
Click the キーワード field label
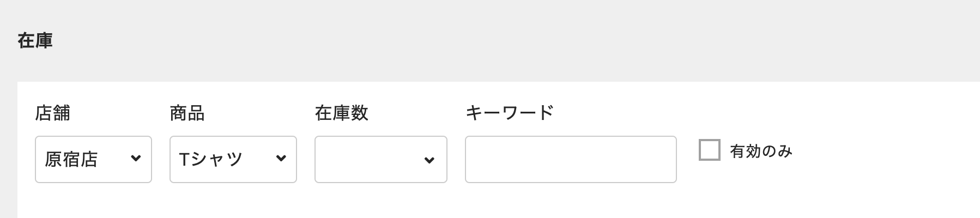pyautogui.click(x=509, y=112)
